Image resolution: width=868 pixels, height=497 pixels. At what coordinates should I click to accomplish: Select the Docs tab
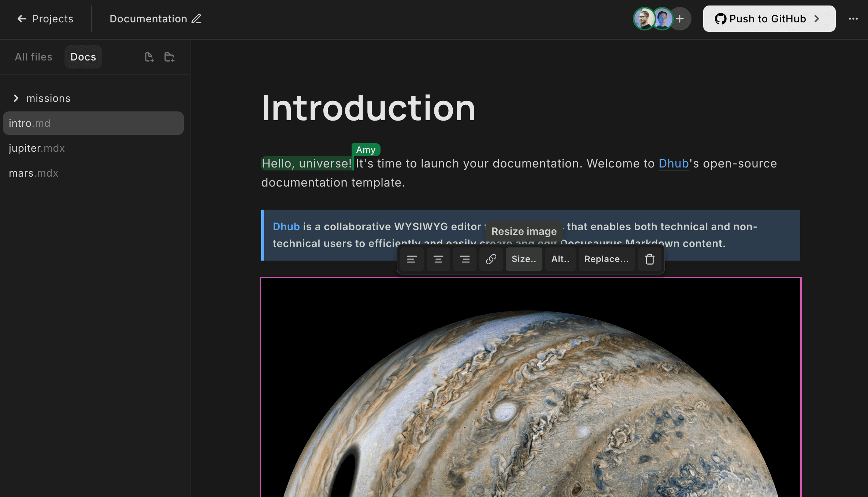pyautogui.click(x=83, y=57)
